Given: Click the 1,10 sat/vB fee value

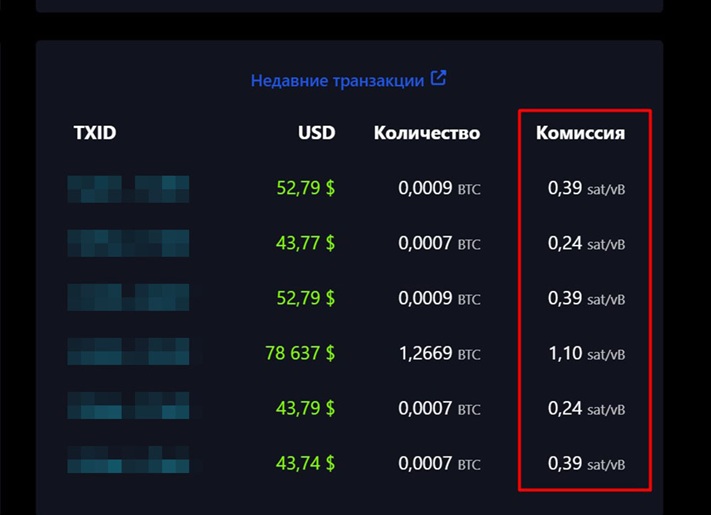Looking at the screenshot, I should point(587,353).
